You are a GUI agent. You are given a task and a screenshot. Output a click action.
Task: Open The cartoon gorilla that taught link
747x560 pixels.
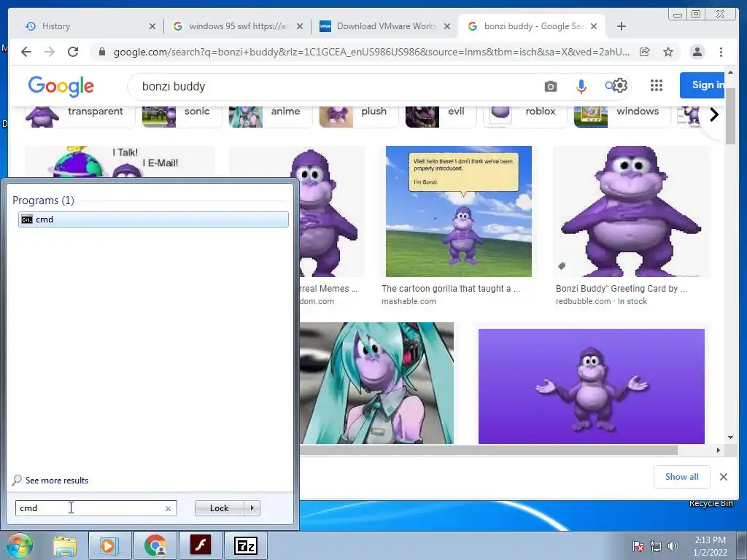click(x=451, y=289)
